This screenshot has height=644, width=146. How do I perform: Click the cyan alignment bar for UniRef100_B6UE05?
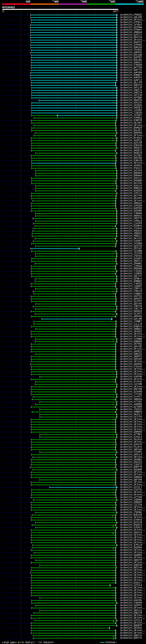point(78,100)
